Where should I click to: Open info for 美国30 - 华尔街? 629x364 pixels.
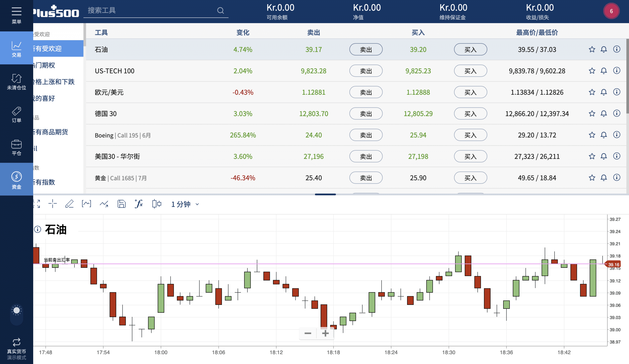point(616,156)
